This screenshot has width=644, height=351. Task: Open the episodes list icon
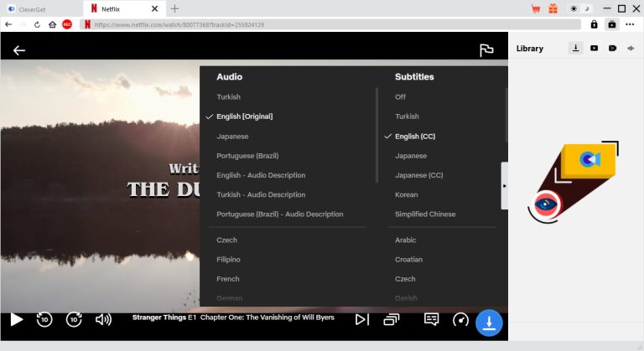(x=392, y=319)
